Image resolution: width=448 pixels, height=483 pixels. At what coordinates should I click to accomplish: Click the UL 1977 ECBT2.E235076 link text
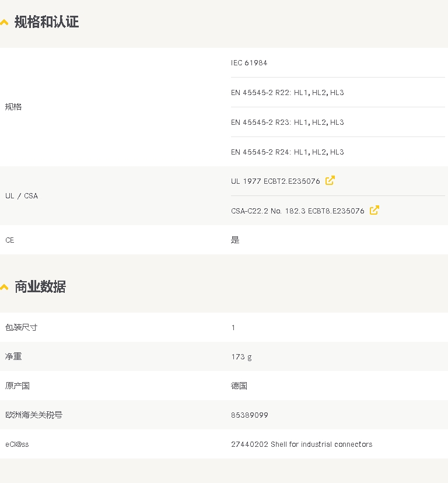275,181
